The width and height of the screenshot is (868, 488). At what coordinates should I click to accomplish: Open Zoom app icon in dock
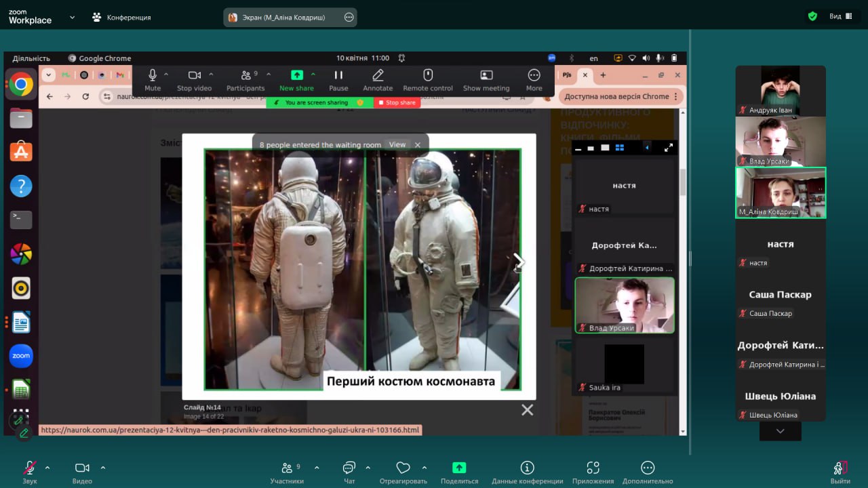tap(21, 356)
